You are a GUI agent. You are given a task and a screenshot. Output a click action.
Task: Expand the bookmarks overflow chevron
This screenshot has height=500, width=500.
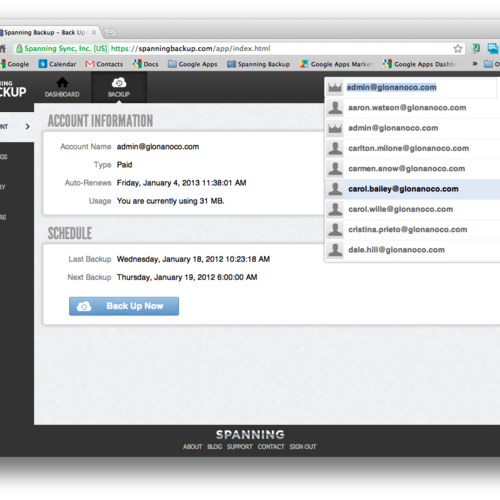[475, 64]
